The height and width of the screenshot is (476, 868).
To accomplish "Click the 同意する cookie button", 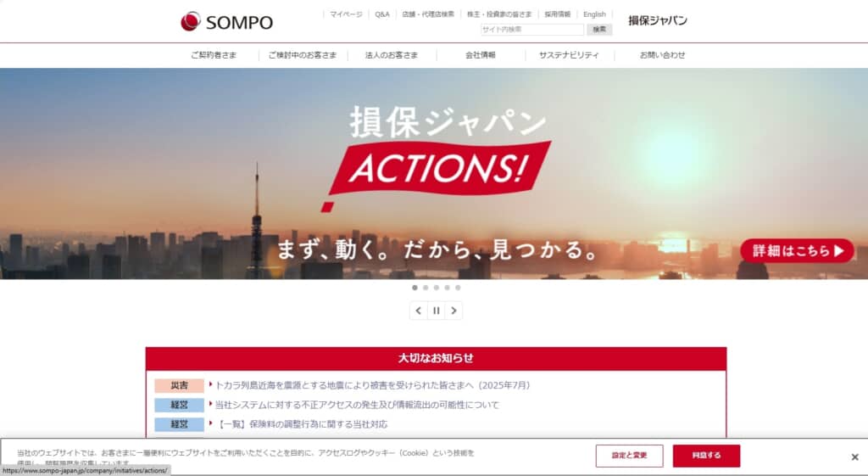I will pyautogui.click(x=706, y=456).
